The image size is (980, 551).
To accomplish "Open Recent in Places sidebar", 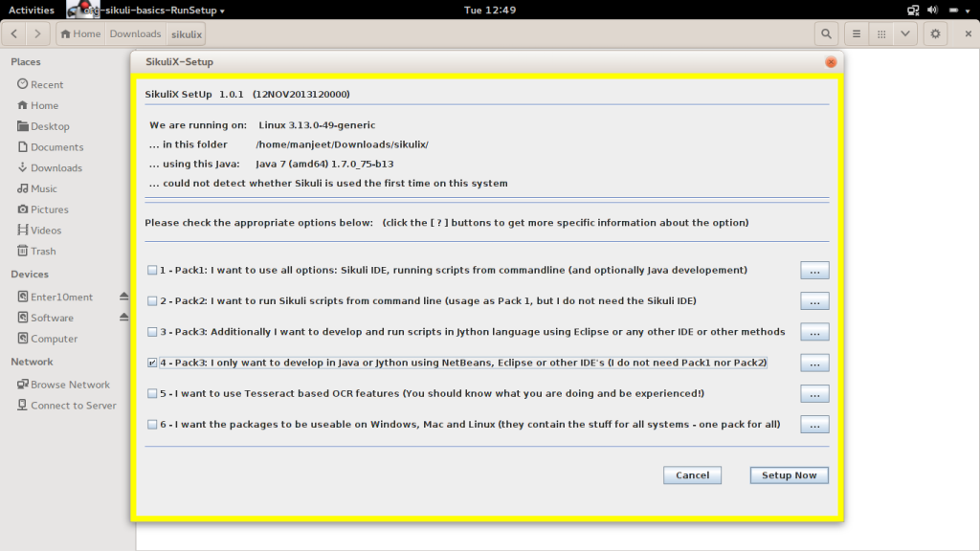I will pos(40,84).
